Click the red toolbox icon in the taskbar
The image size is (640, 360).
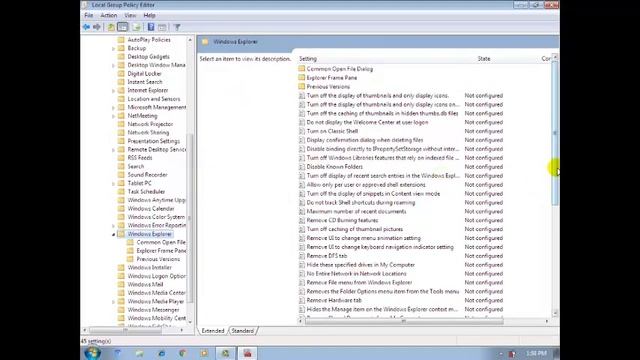coord(247,353)
